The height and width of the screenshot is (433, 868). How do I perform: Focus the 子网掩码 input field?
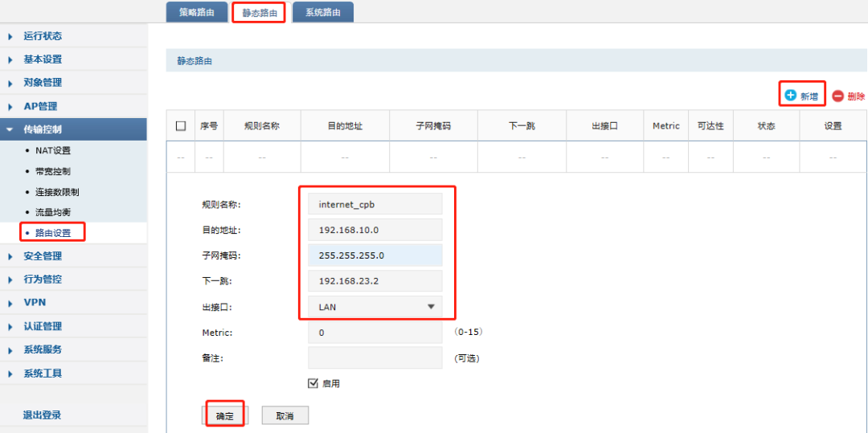[375, 255]
